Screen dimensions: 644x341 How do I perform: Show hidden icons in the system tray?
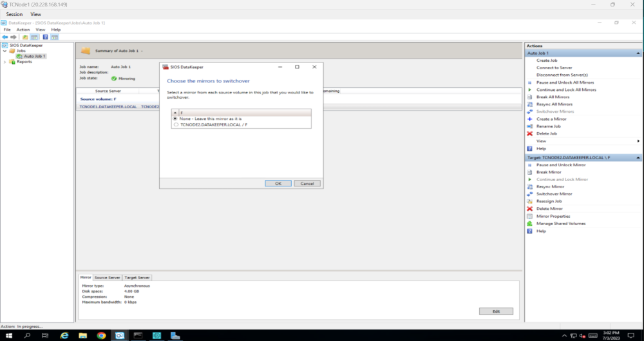564,336
